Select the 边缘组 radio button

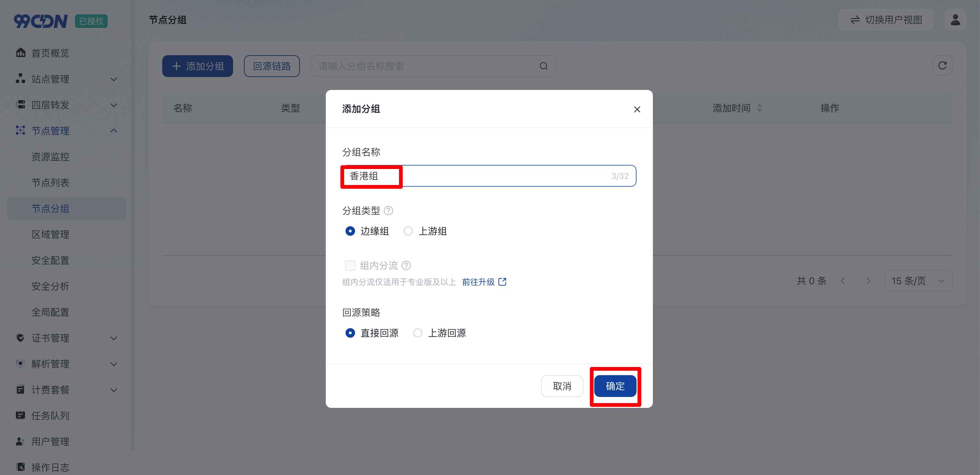pos(350,231)
